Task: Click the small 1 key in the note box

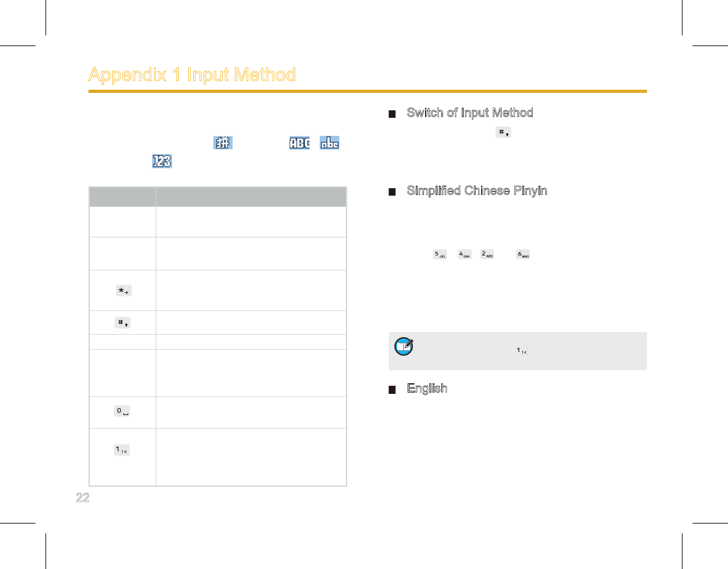Action: coord(522,351)
